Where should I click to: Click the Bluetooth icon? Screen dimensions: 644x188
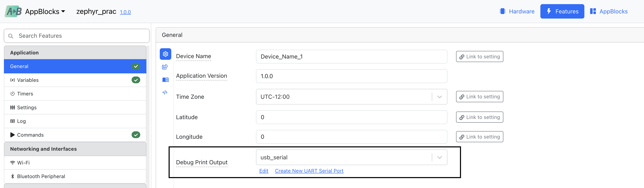click(x=13, y=176)
